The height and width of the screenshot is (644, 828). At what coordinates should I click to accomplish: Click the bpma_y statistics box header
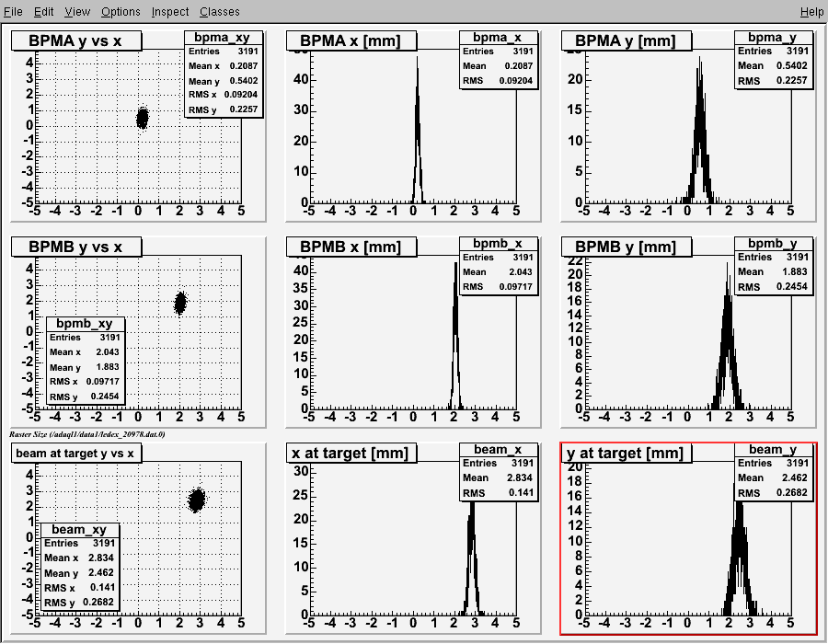[773, 37]
